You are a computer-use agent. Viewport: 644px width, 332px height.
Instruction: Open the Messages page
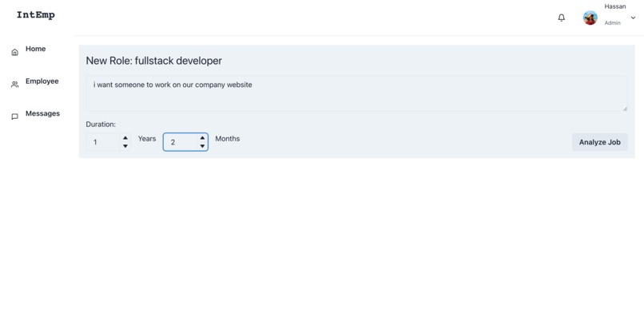coord(42,113)
